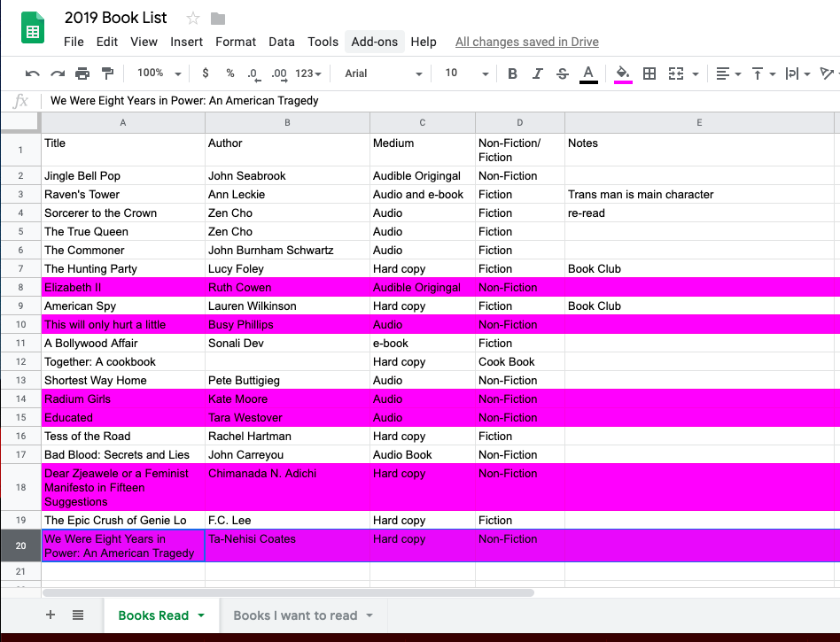Open Books Read tab options arrow
The image size is (840, 642).
pyautogui.click(x=201, y=615)
